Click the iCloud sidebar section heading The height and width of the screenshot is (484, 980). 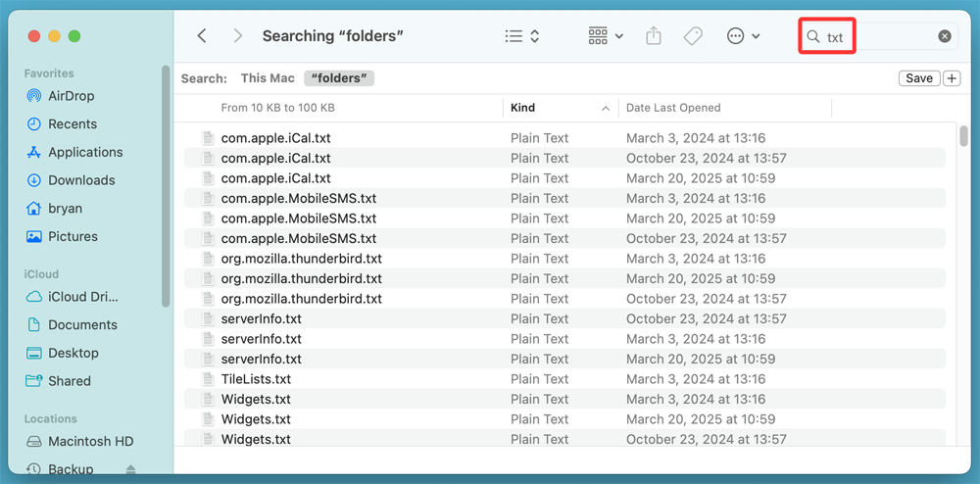[x=41, y=274]
